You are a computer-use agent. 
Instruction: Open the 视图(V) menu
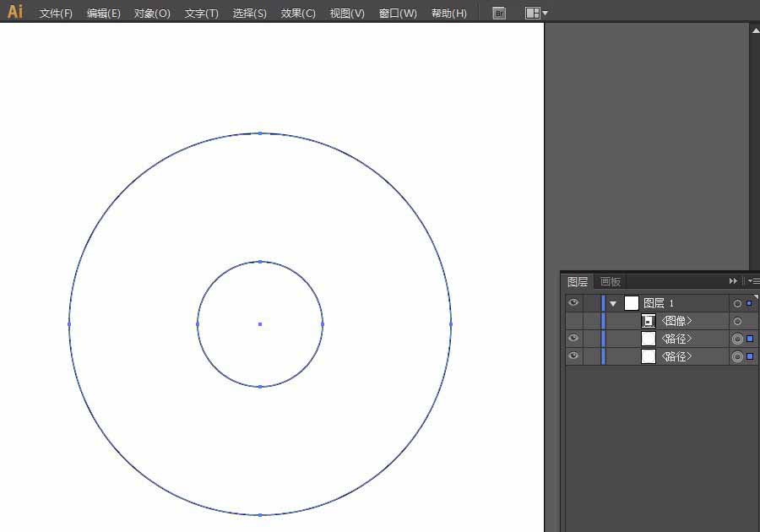tap(347, 13)
